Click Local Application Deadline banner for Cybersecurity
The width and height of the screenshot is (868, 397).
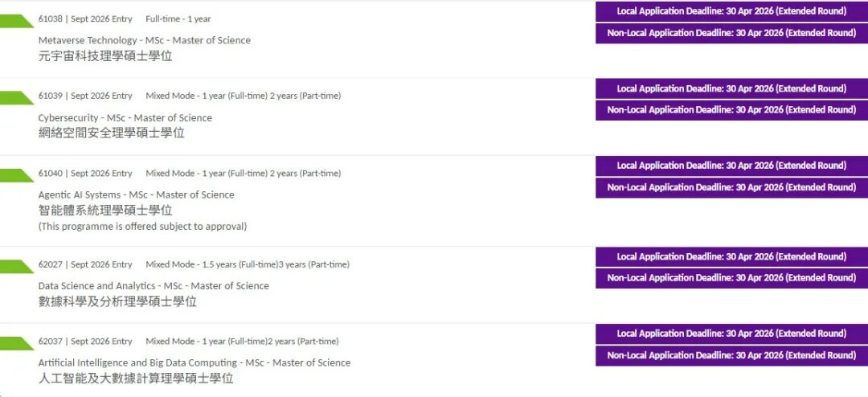click(731, 88)
